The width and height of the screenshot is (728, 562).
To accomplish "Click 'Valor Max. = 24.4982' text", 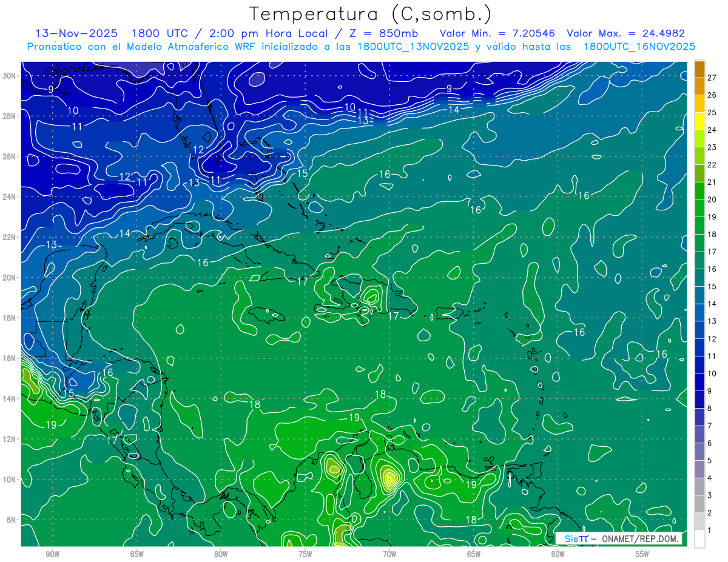I will point(625,33).
